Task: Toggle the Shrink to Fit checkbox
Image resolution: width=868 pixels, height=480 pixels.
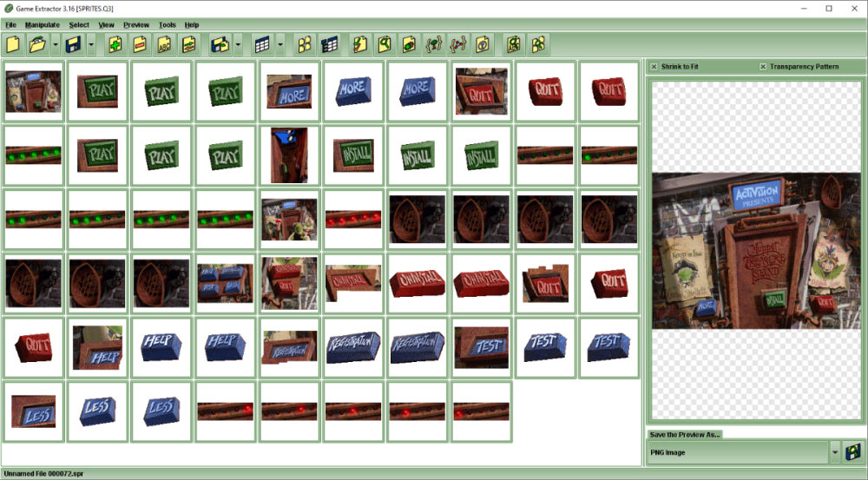Action: 654,67
